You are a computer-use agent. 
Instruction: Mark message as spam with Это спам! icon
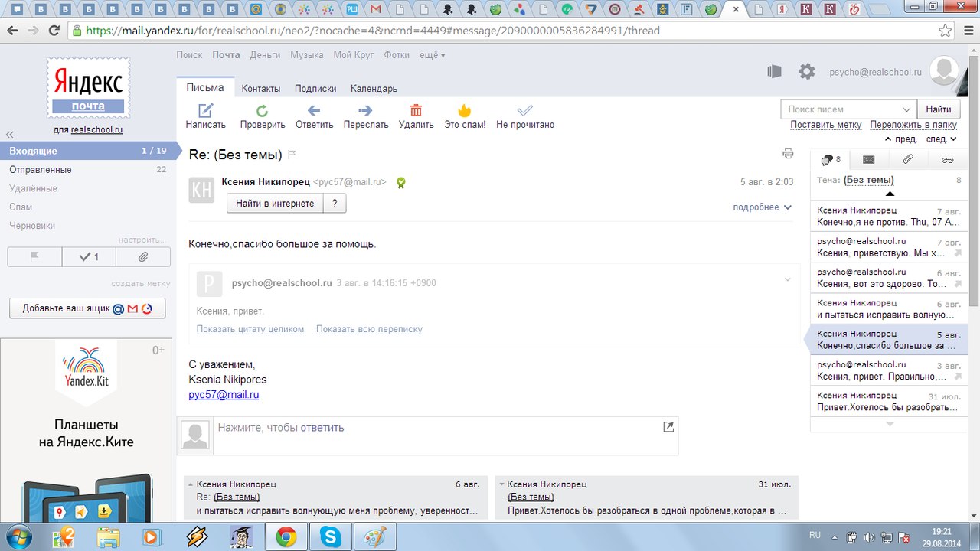point(464,111)
